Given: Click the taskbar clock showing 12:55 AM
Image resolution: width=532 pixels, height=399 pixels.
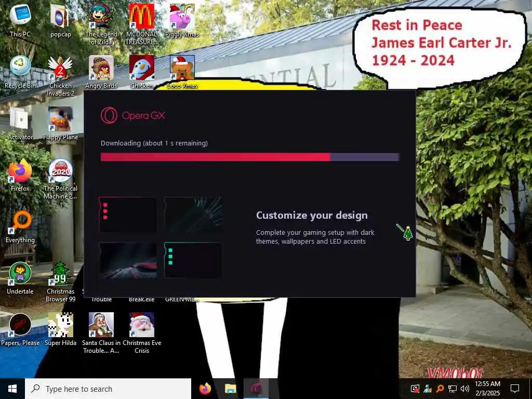Looking at the screenshot, I should point(487,389).
